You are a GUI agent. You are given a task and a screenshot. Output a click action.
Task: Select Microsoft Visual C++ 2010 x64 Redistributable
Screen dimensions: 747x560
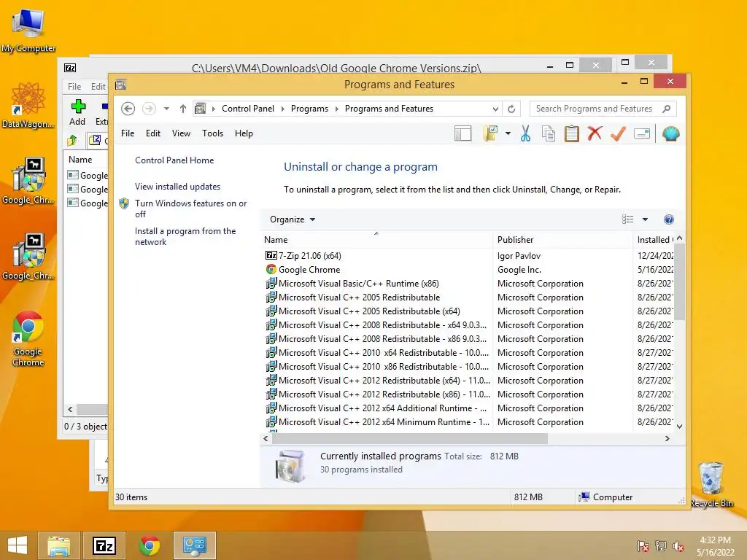tap(469, 353)
